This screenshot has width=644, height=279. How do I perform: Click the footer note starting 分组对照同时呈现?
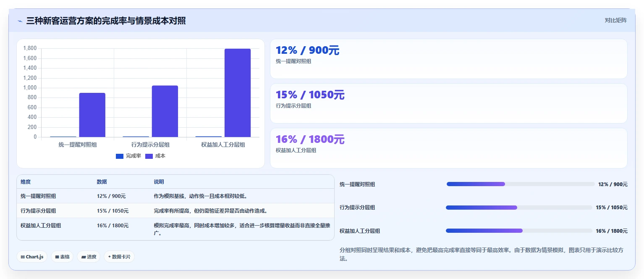pos(481,254)
